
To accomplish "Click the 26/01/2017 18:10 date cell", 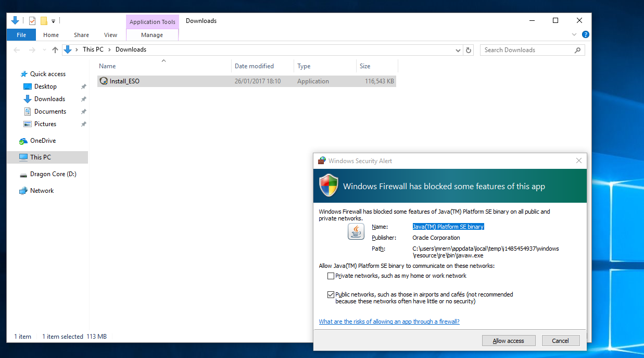I will (x=258, y=81).
